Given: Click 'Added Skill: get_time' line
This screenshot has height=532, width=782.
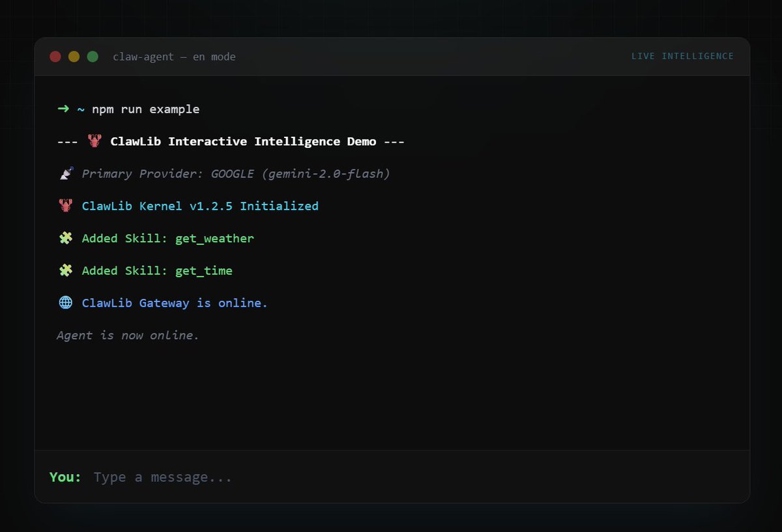Looking at the screenshot, I should tap(157, 270).
